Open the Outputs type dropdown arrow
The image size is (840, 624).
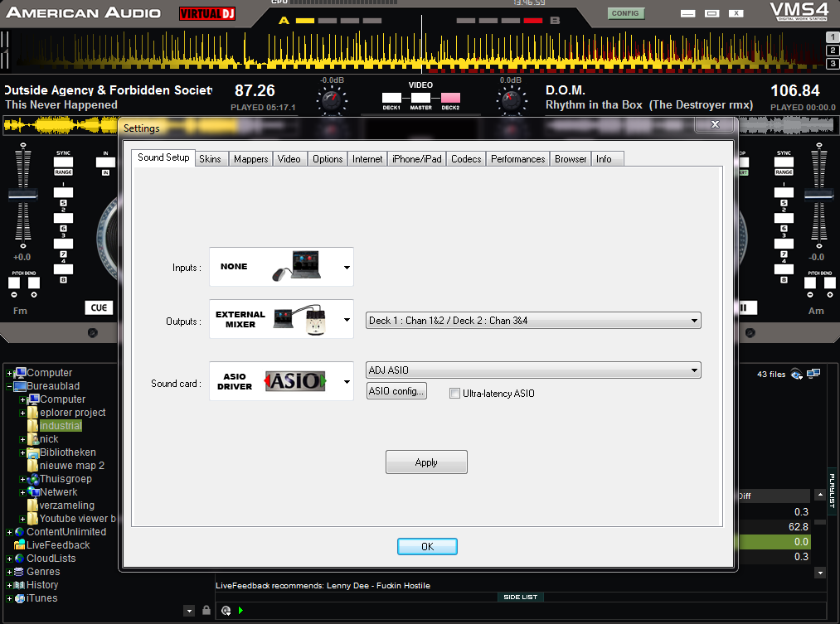347,320
